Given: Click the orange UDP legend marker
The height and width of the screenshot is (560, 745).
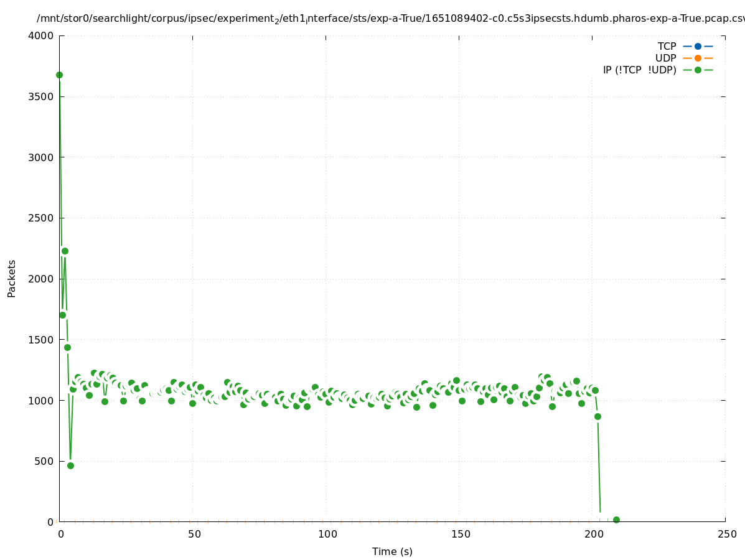Looking at the screenshot, I should tap(698, 58).
